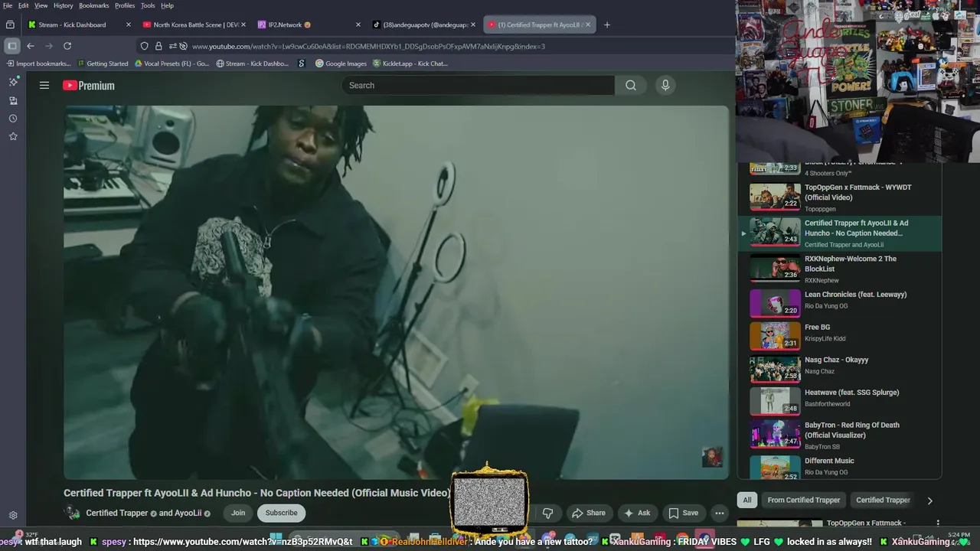Open the Vocal Presets (FL) bookmark
The width and height of the screenshot is (980, 551).
click(x=171, y=64)
